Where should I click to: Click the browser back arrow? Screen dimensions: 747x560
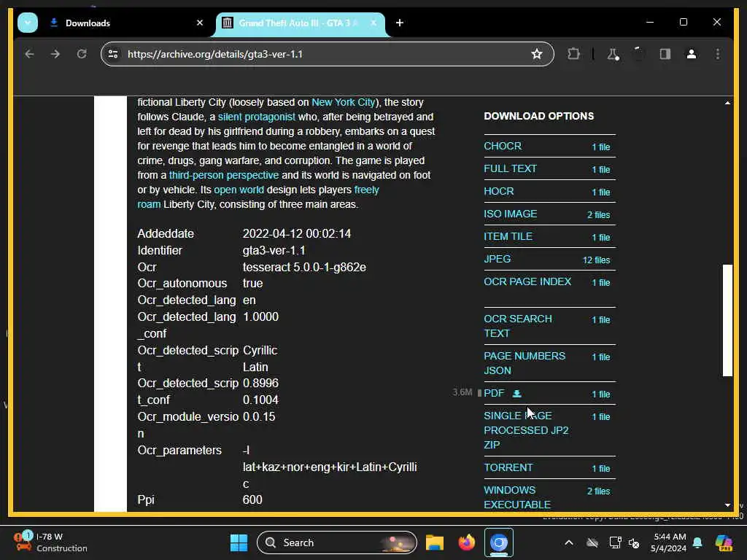29,54
